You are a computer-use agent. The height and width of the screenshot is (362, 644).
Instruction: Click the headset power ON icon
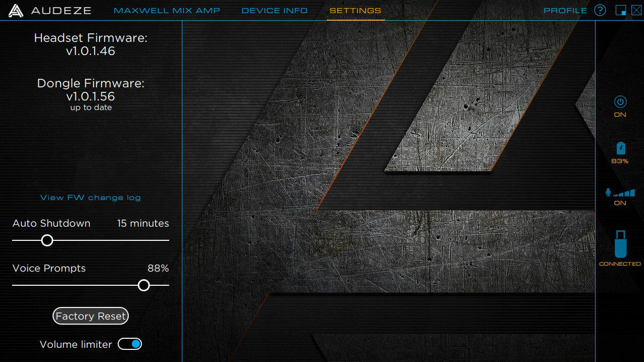[620, 102]
